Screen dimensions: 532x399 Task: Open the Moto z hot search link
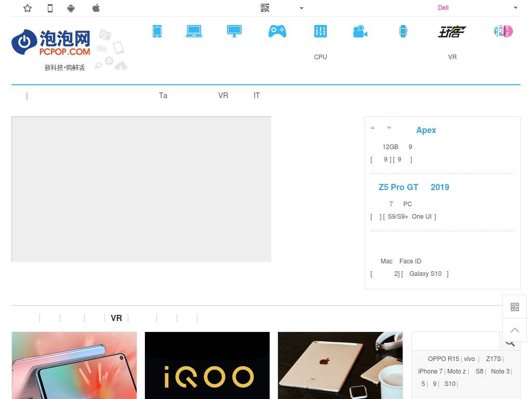(456, 371)
